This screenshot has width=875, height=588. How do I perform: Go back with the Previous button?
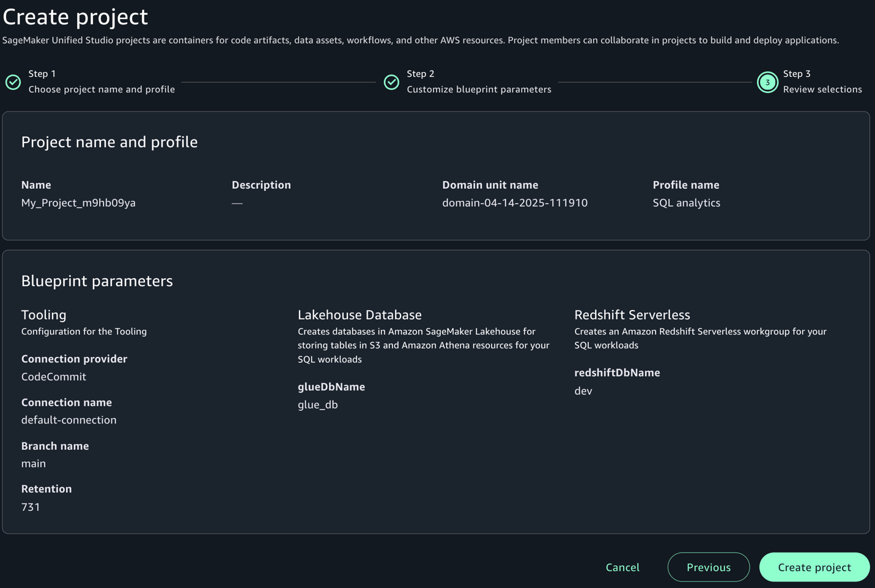pos(708,567)
